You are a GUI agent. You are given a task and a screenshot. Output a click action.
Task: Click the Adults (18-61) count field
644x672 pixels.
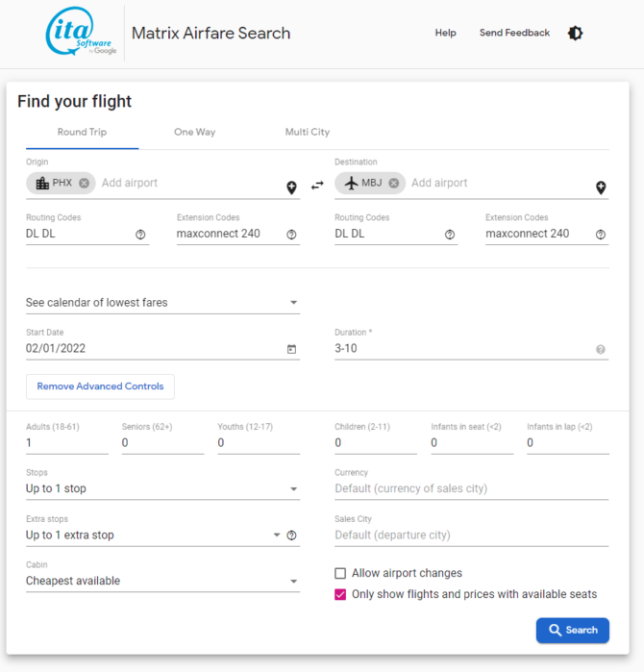(x=67, y=443)
